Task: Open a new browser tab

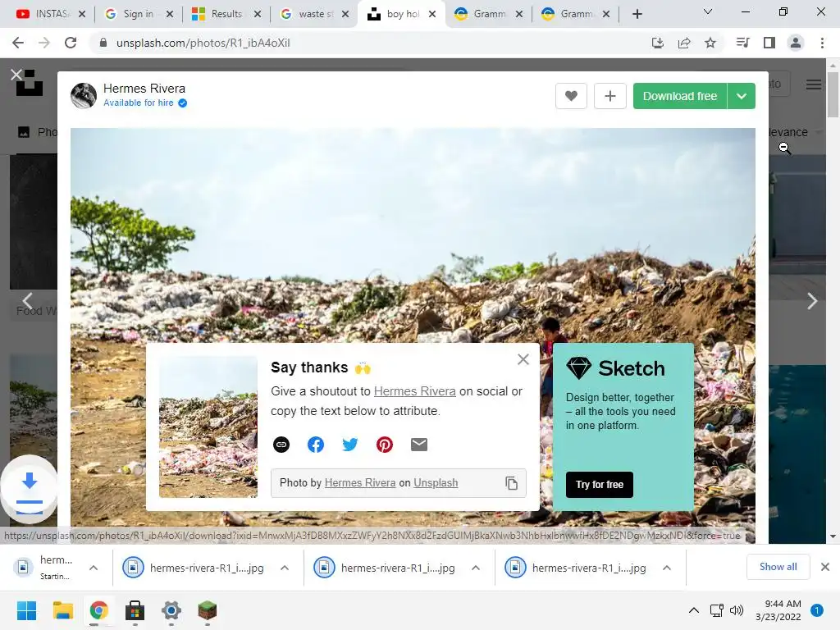Action: click(x=637, y=14)
